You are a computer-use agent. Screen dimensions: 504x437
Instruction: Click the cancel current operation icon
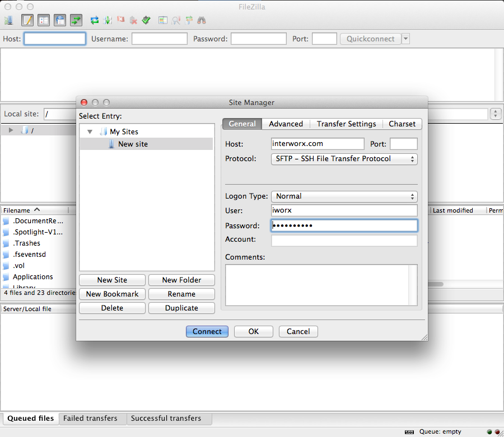(x=120, y=20)
